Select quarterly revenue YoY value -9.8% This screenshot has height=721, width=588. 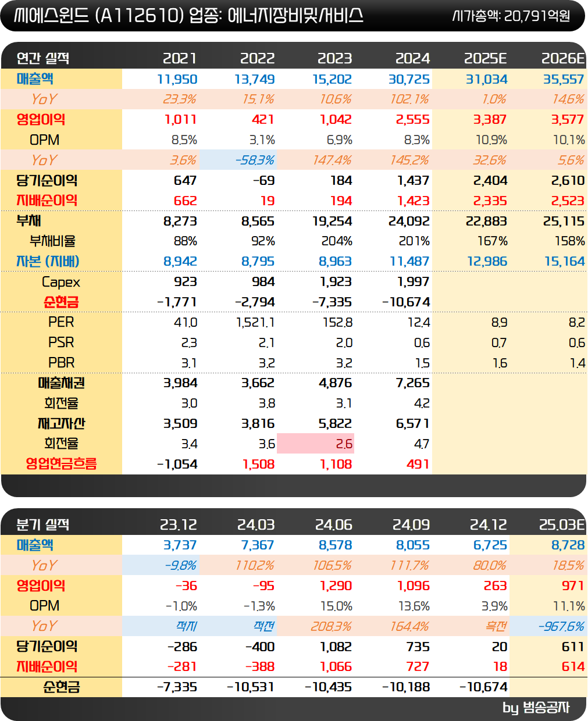pos(181,565)
